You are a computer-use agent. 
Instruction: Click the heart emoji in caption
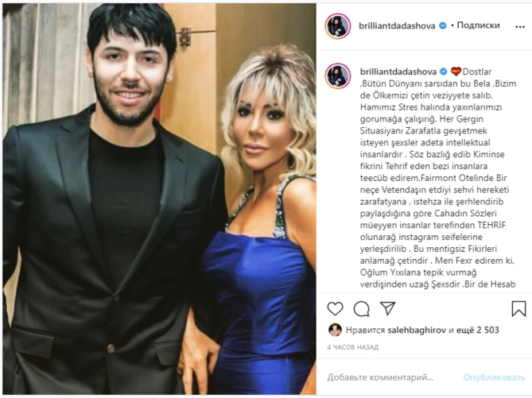pos(456,71)
